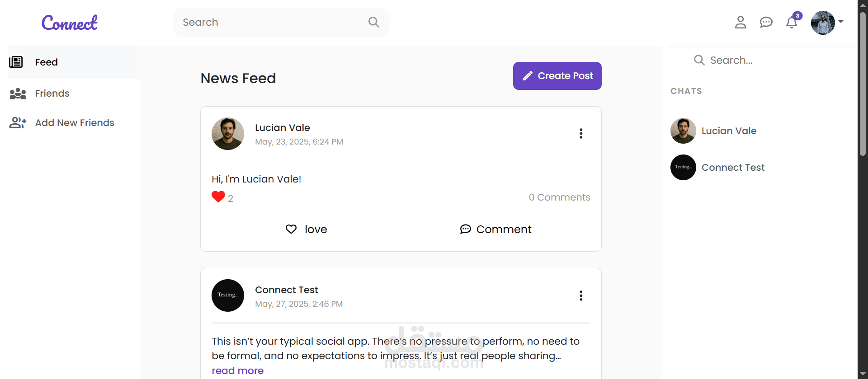The image size is (868, 379).
Task: Click the Feed newspaper icon in sidebar
Action: click(x=16, y=62)
